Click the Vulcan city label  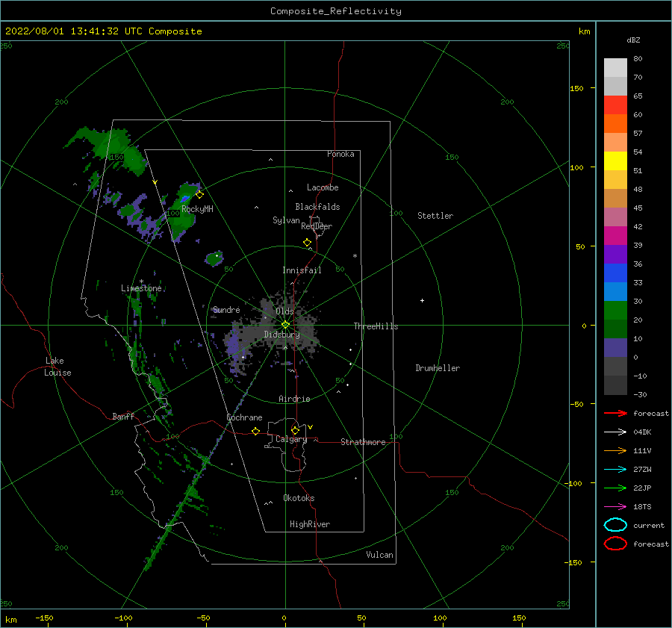point(379,555)
